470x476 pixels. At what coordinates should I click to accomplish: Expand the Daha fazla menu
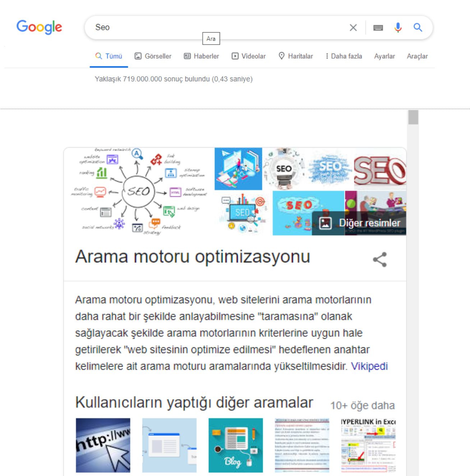pos(344,56)
